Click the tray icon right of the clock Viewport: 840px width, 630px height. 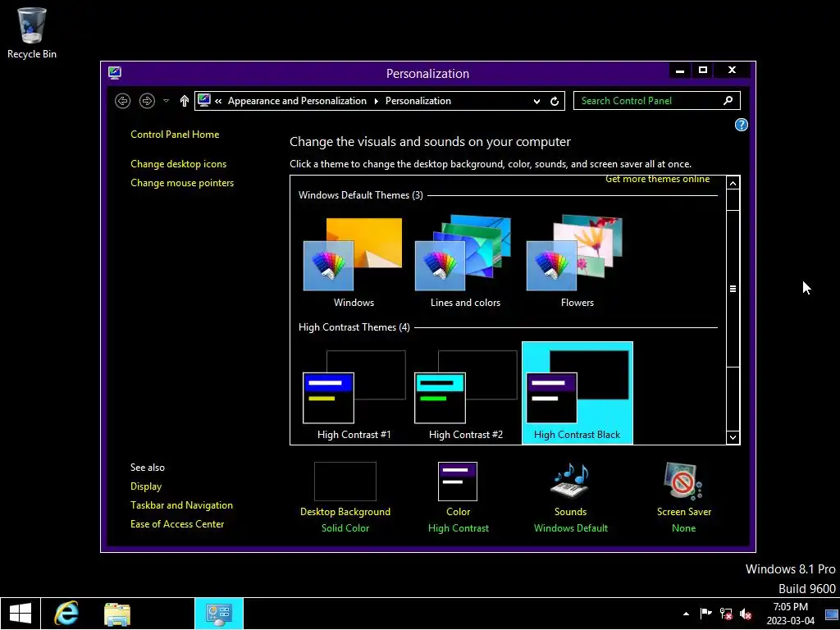pyautogui.click(x=832, y=614)
